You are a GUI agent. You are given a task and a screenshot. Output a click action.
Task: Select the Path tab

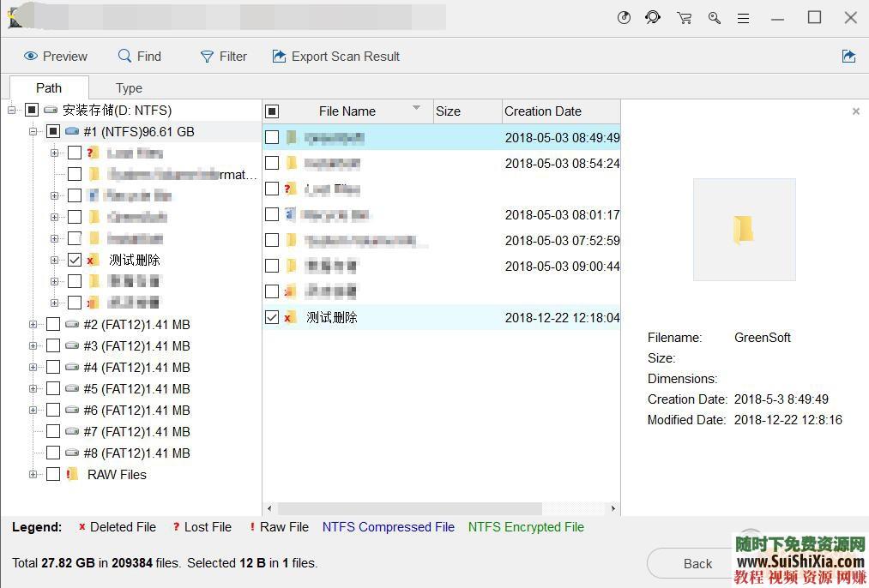tap(49, 87)
